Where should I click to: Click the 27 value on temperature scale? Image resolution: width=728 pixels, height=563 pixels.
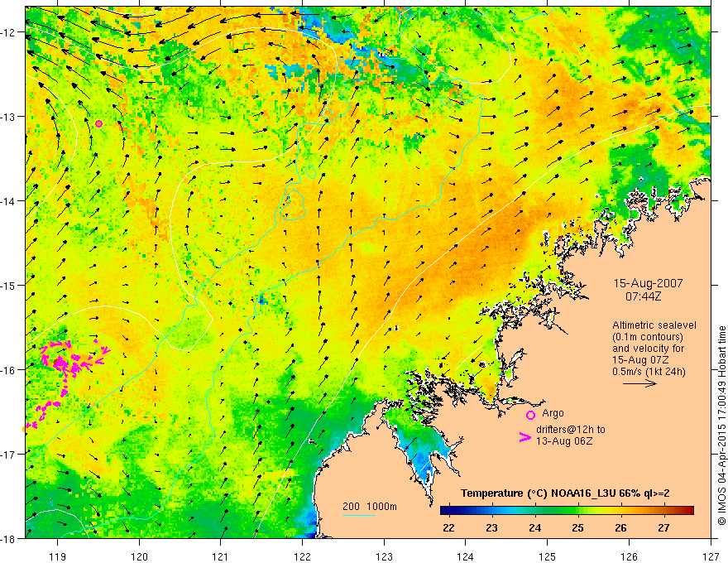(664, 527)
